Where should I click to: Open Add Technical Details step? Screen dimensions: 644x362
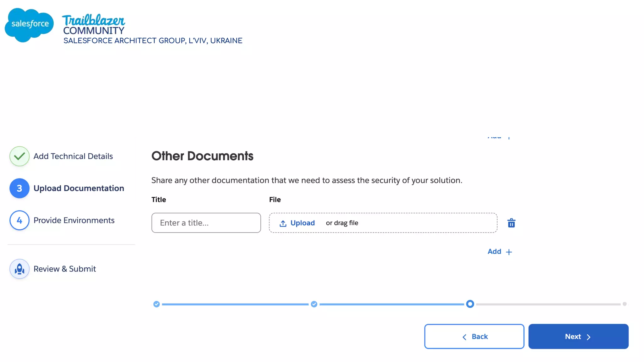pyautogui.click(x=73, y=156)
